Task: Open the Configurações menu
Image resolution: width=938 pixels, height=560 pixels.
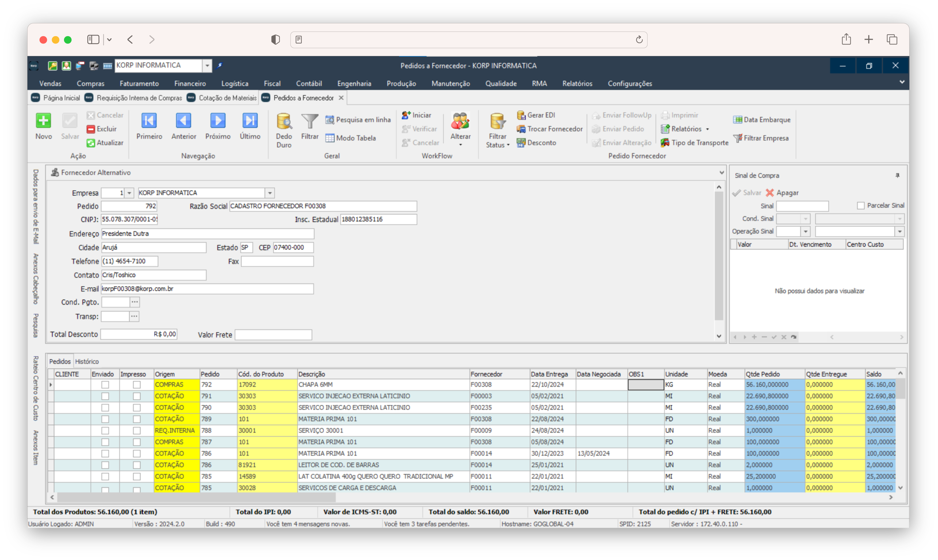Action: [x=630, y=84]
